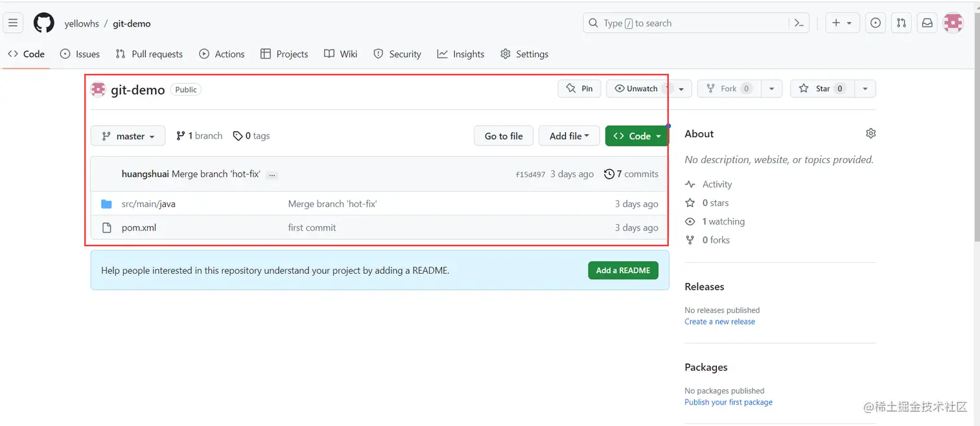Open the Add file dropdown
Image resolution: width=980 pixels, height=426 pixels.
pyautogui.click(x=569, y=136)
